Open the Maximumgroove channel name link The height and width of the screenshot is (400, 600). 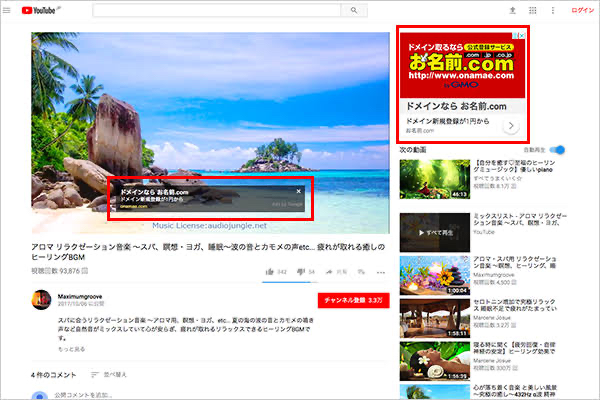(x=80, y=296)
